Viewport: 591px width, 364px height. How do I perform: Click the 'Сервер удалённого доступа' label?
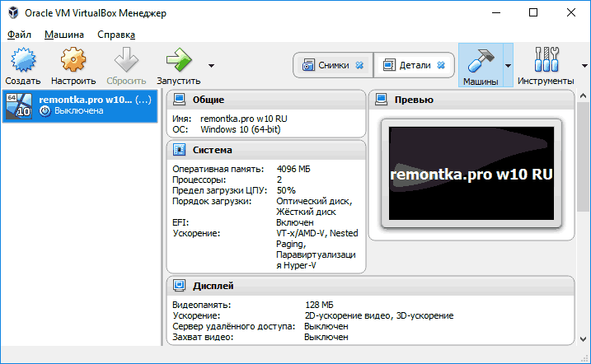click(234, 326)
